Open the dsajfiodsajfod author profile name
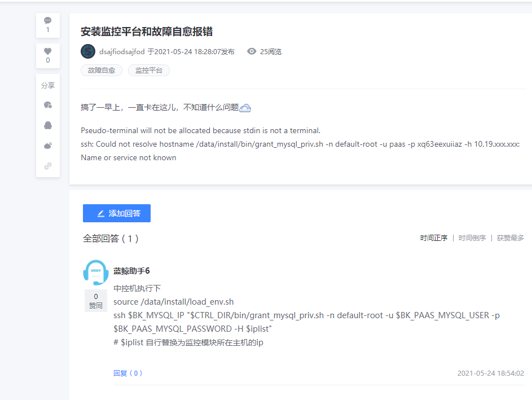Screen dimensions: 532x400 [122, 51]
